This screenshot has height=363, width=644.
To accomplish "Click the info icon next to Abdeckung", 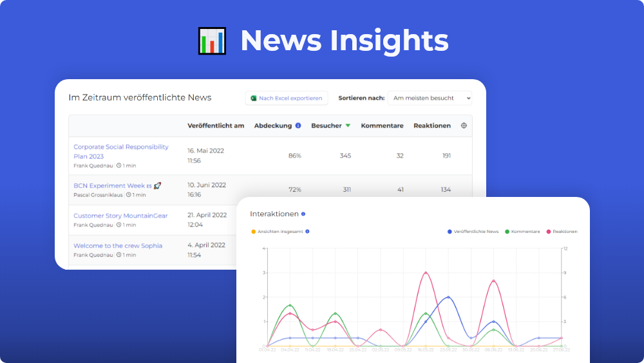I will [298, 126].
